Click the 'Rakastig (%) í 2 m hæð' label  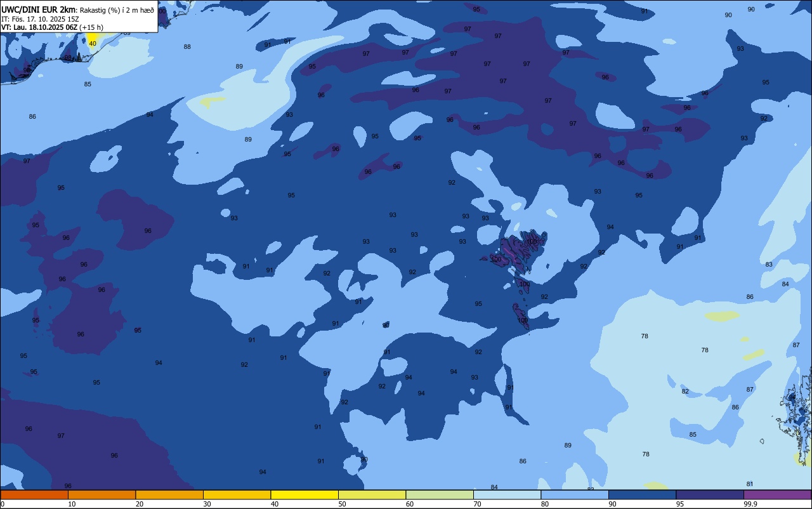point(117,10)
